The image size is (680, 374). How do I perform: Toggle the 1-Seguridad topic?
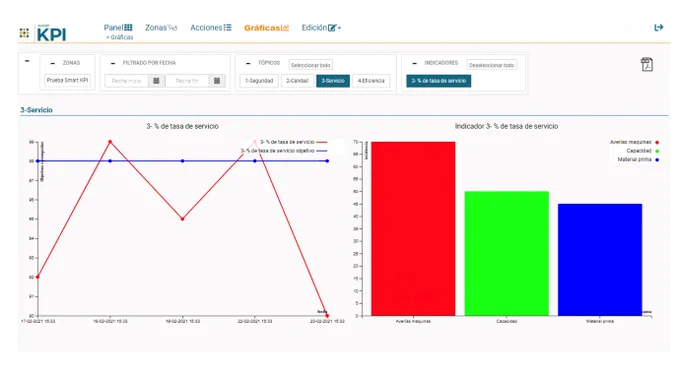259,81
